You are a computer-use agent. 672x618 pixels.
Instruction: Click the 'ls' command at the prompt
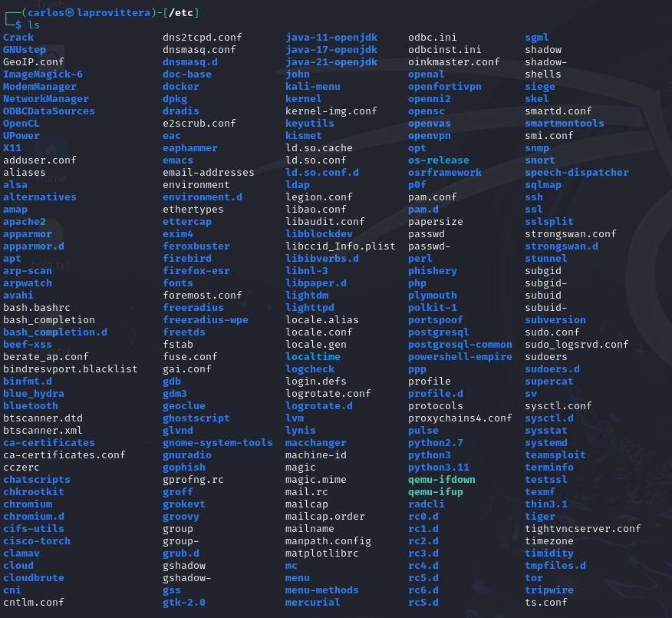(x=34, y=25)
